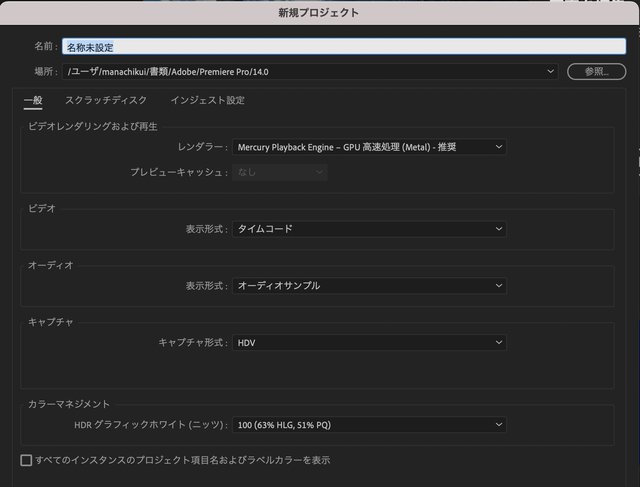Click the 新規プロジェクト dialog title bar
This screenshot has height=487, width=640.
pos(320,13)
